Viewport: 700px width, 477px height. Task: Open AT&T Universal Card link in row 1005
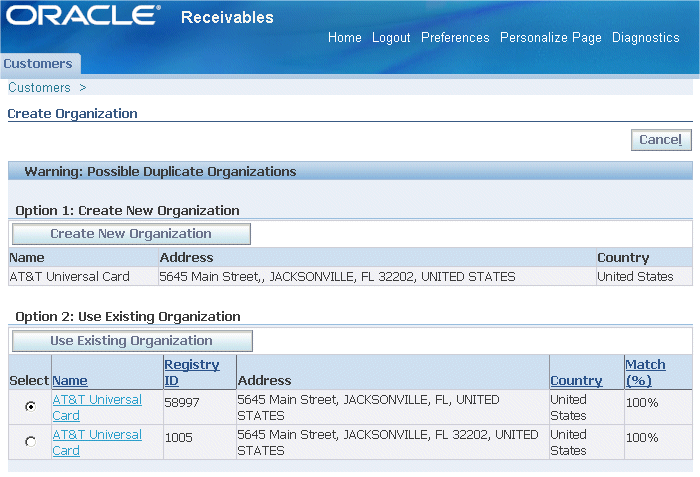tap(97, 442)
